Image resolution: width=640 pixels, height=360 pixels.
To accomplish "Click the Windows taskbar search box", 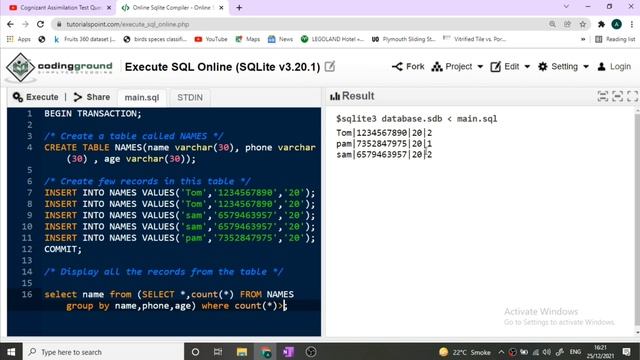I will pos(103,352).
